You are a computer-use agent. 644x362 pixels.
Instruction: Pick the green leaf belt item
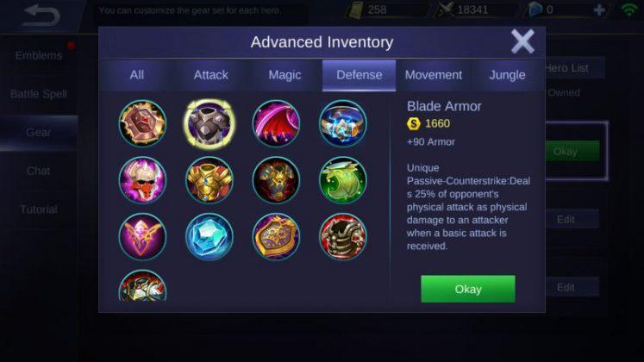point(343,180)
